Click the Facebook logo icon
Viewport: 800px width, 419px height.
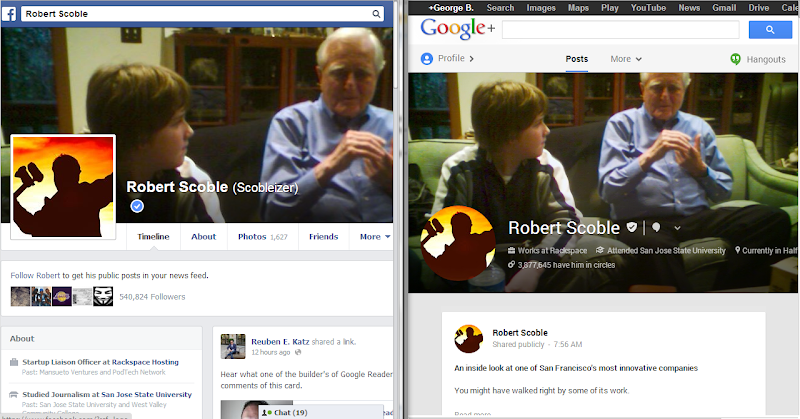point(9,14)
